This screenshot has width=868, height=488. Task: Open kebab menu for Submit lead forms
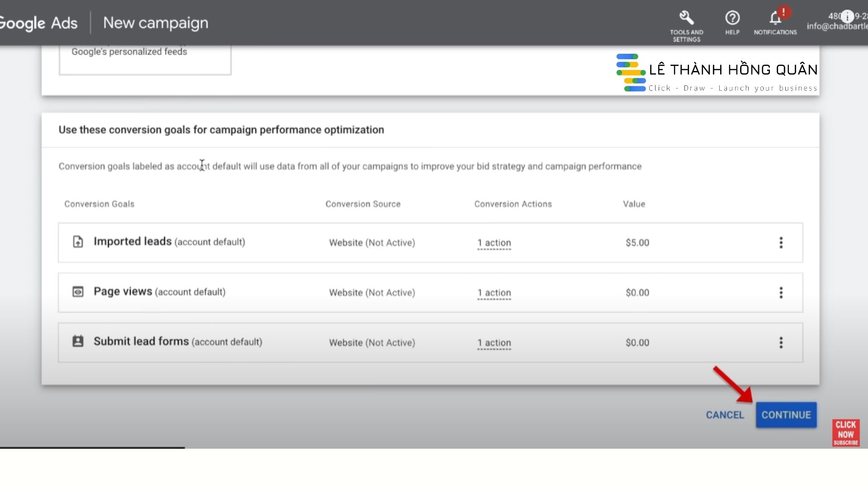pos(781,343)
